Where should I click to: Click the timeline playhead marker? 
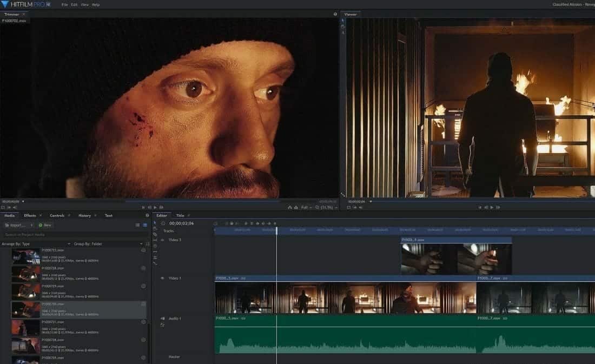(276, 230)
